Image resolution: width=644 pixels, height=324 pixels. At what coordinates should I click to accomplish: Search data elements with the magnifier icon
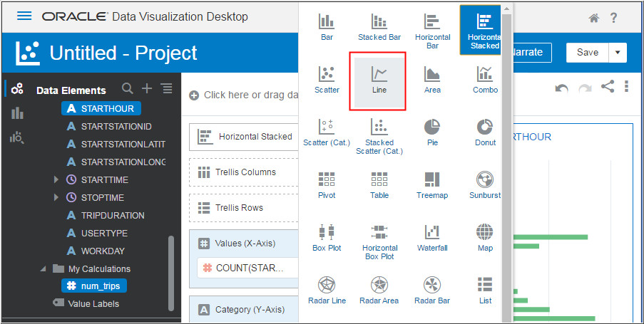tap(128, 88)
